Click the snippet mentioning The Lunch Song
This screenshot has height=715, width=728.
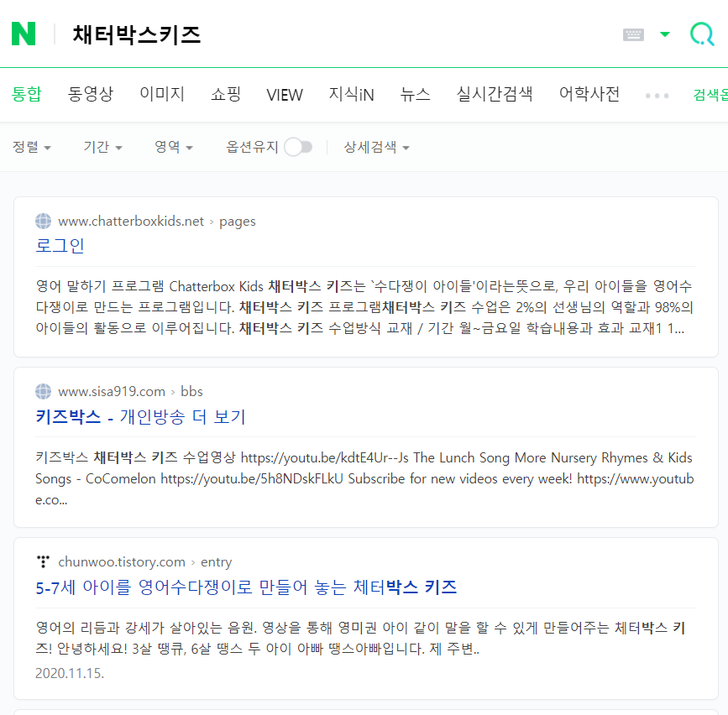364,479
